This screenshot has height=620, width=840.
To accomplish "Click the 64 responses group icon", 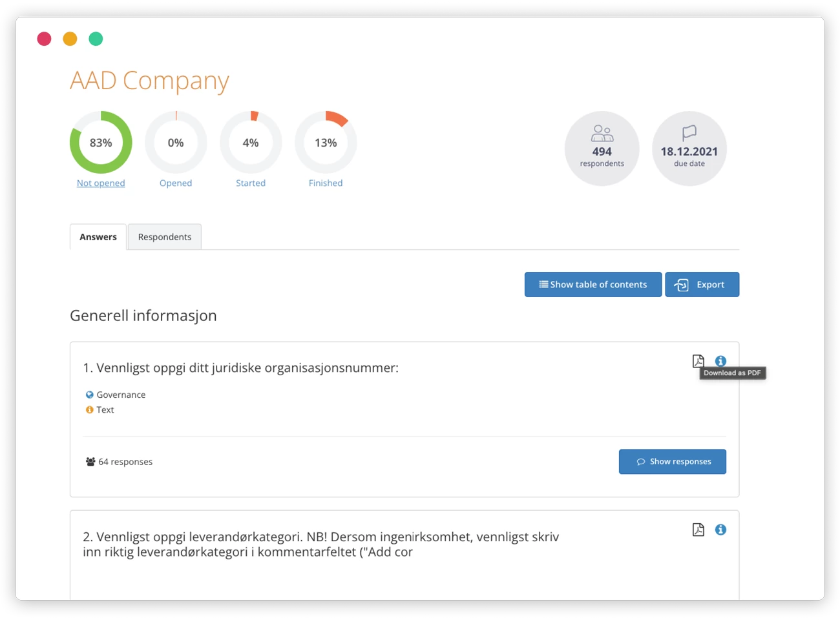I will 90,462.
